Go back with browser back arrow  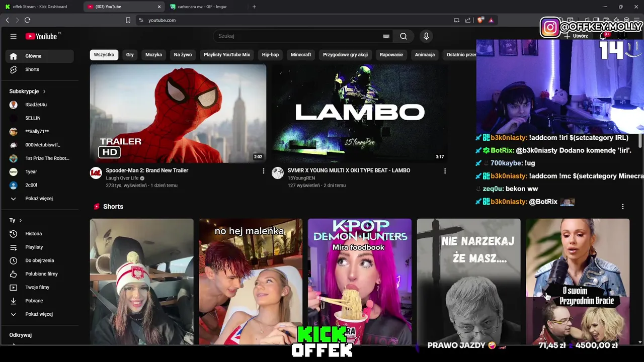7,20
